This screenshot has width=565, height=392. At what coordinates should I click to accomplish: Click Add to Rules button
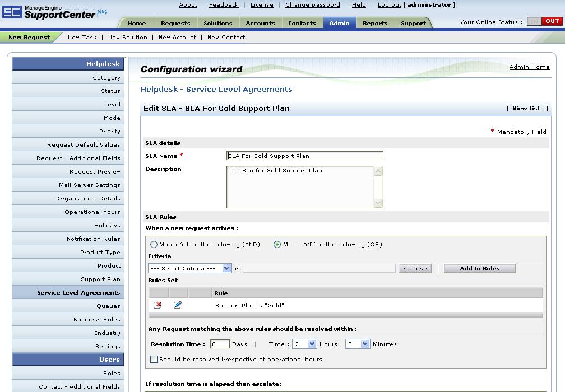tap(480, 269)
